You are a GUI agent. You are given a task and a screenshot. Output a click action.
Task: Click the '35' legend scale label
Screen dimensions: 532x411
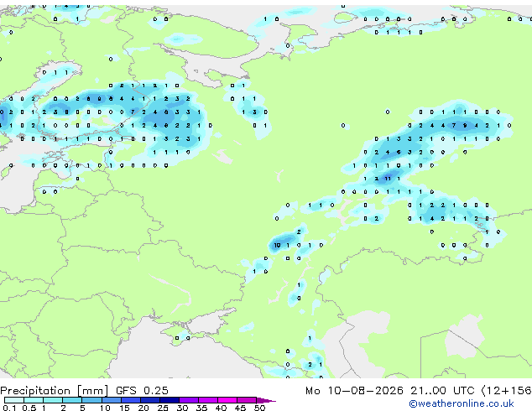pyautogui.click(x=201, y=408)
